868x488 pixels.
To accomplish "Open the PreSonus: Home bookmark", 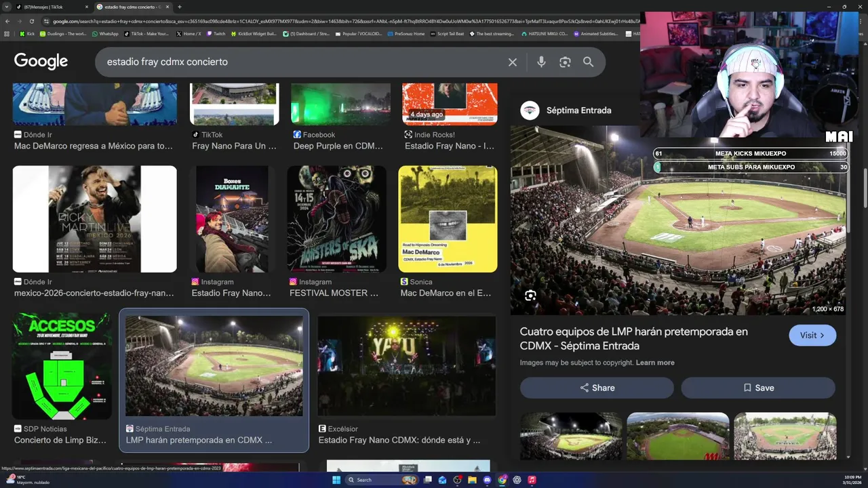I will pyautogui.click(x=406, y=33).
